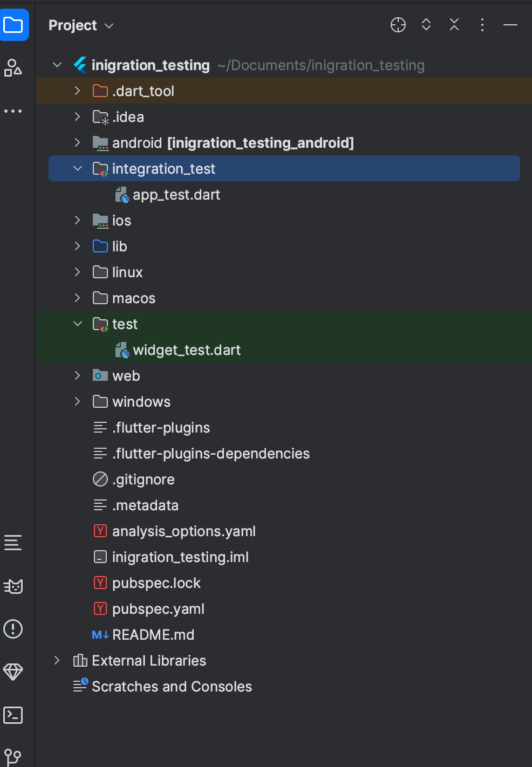This screenshot has height=767, width=532.
Task: Expand the android folder node
Action: coord(77,142)
